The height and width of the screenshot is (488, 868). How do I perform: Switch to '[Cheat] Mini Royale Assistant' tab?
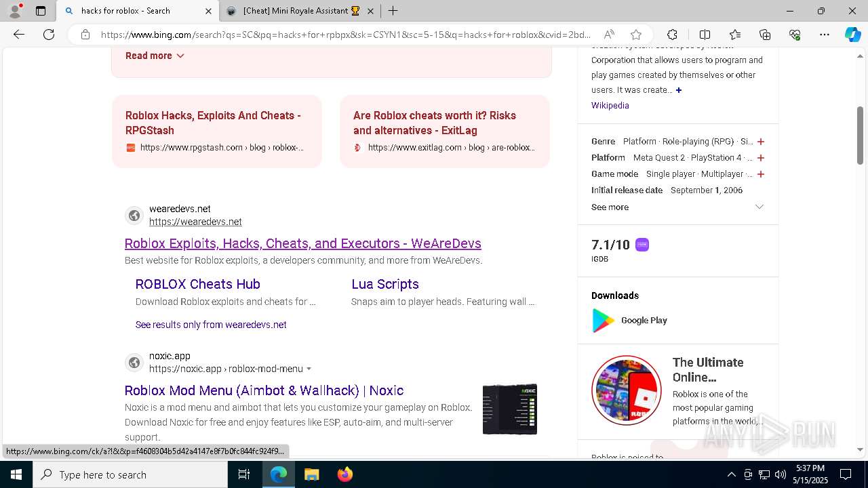(x=301, y=11)
